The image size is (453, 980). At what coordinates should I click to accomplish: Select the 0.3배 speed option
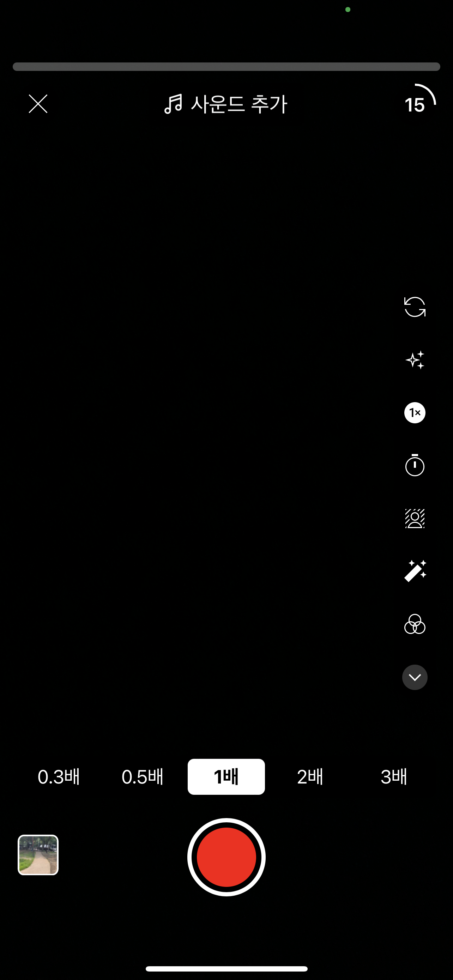(x=59, y=777)
